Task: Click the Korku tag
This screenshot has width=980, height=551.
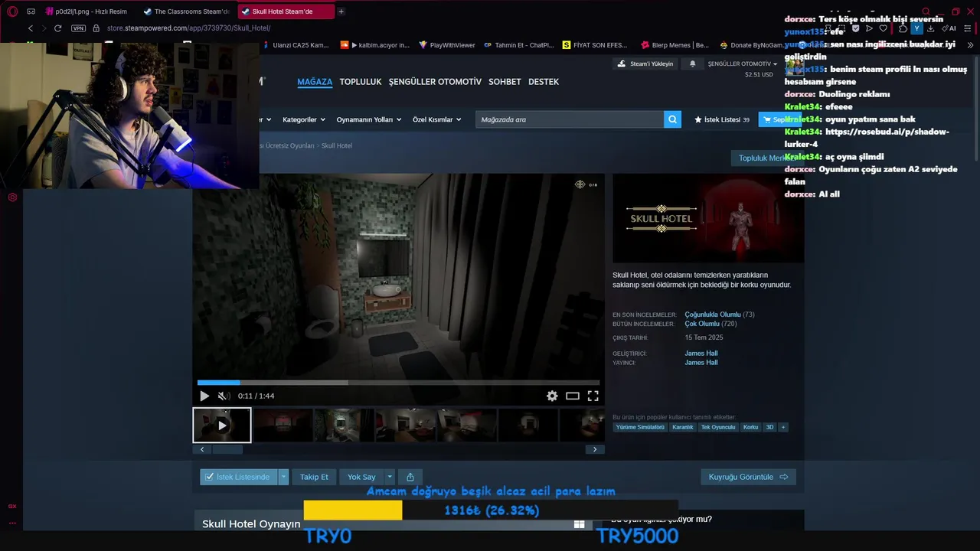Action: click(750, 427)
